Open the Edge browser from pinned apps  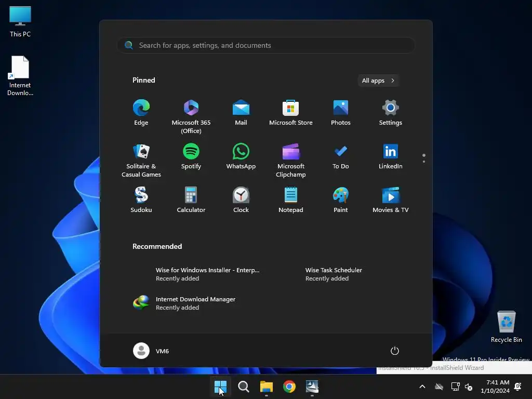[141, 113]
